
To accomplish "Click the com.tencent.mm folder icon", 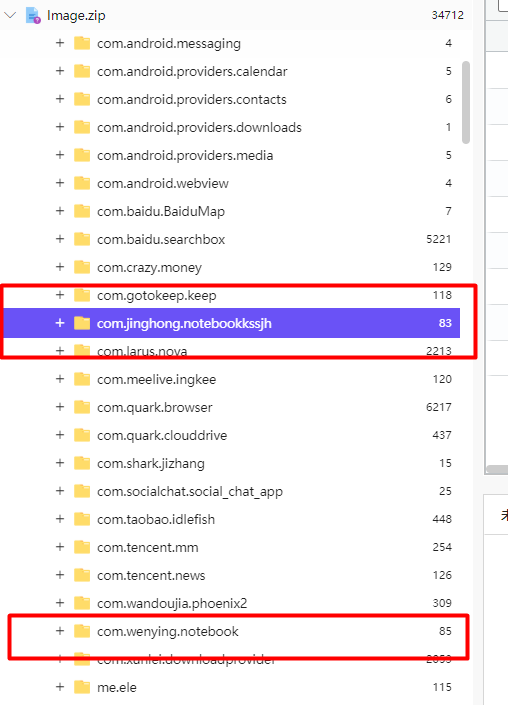I will 82,547.
